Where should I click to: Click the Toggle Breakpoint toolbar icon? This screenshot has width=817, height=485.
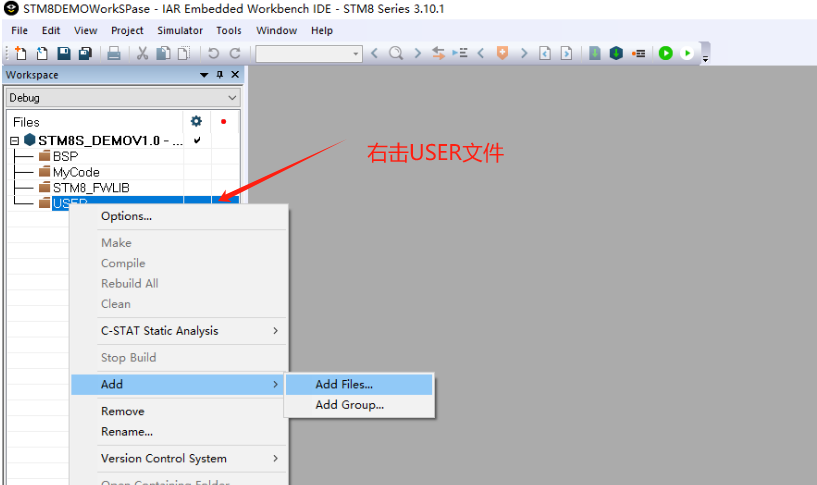pos(638,53)
